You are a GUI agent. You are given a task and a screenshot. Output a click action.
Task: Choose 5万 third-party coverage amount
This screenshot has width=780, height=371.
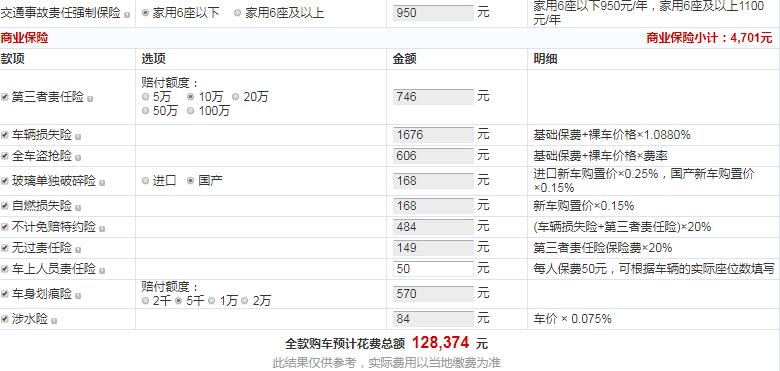tap(145, 96)
